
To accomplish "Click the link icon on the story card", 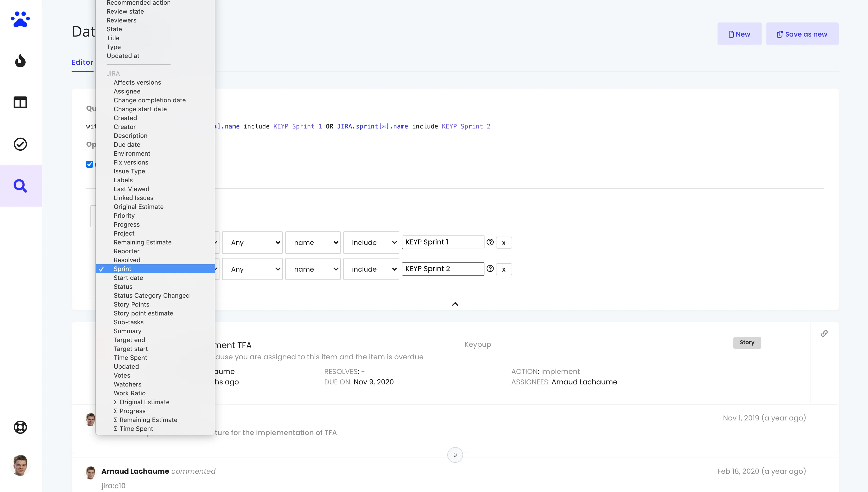I will pos(824,333).
